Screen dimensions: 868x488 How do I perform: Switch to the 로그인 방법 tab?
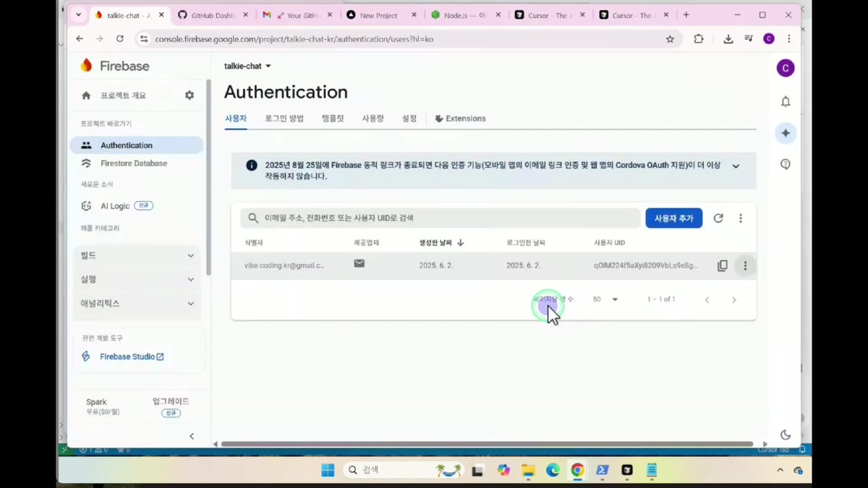(x=284, y=119)
